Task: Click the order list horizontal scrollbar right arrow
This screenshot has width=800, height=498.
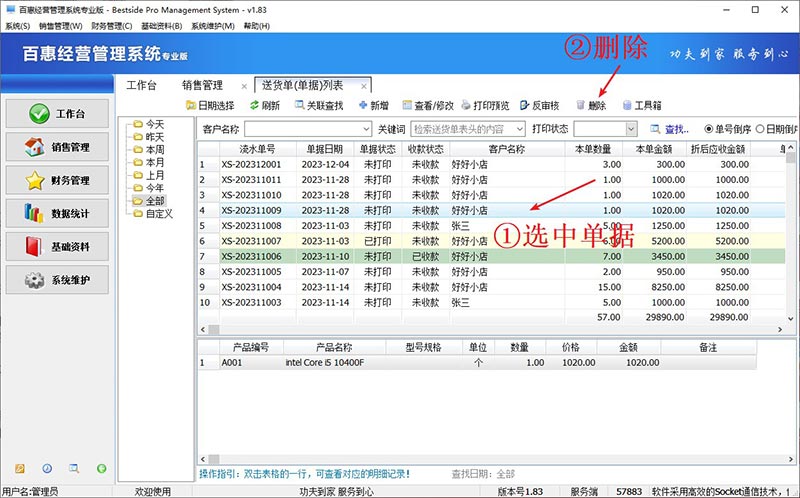Action: [x=780, y=330]
